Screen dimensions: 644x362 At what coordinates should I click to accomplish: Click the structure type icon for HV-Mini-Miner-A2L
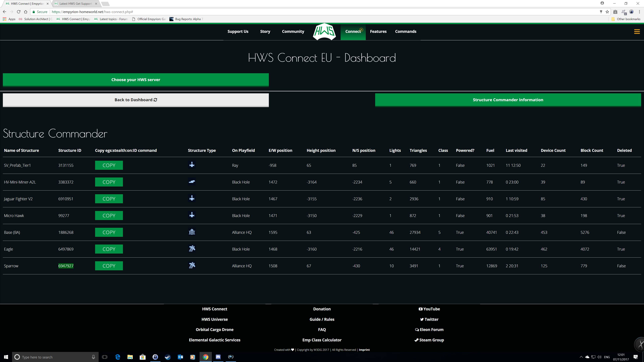click(192, 182)
